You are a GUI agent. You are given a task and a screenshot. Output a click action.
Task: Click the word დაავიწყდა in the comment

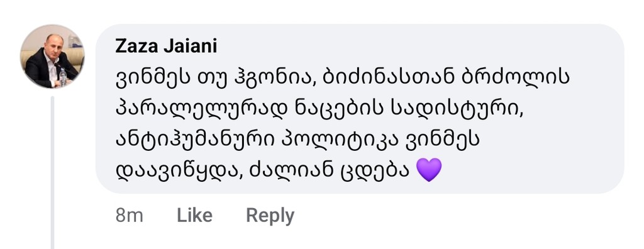[177, 170]
